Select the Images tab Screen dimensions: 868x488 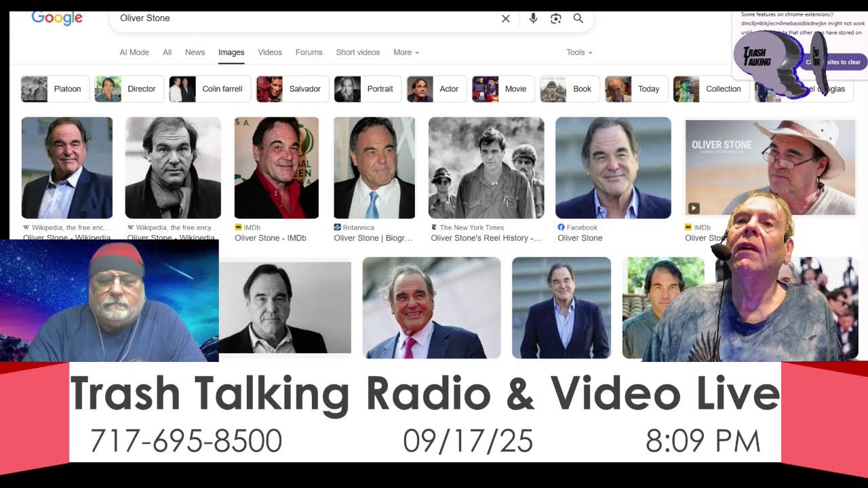(231, 52)
